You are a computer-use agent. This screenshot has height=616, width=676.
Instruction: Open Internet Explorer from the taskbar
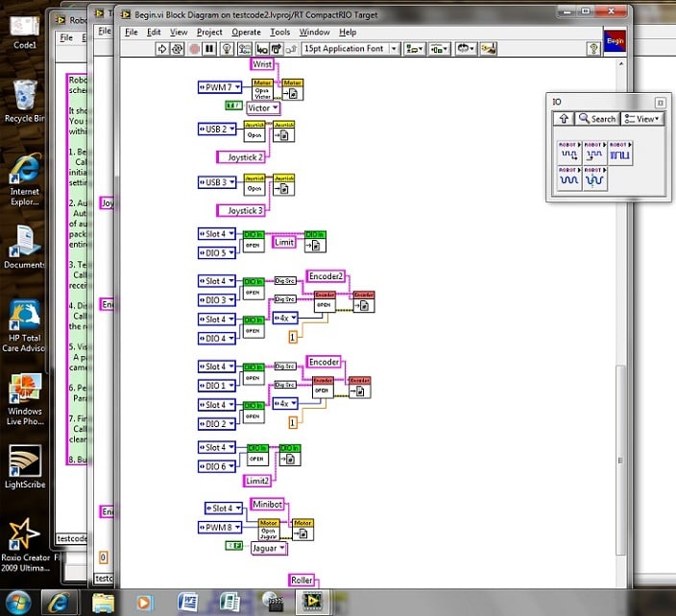pyautogui.click(x=59, y=603)
